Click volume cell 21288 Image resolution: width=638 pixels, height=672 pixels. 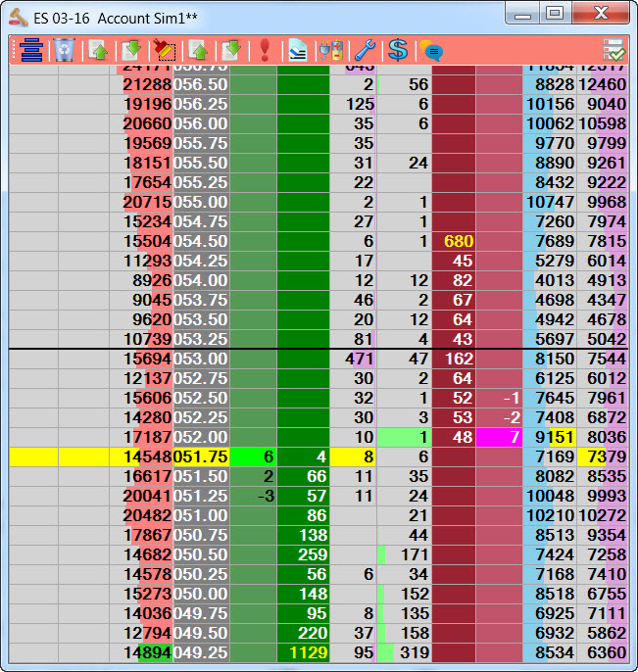point(141,84)
